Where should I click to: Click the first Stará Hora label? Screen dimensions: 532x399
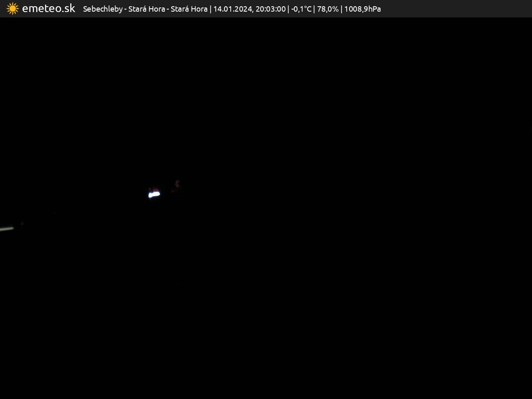click(146, 9)
